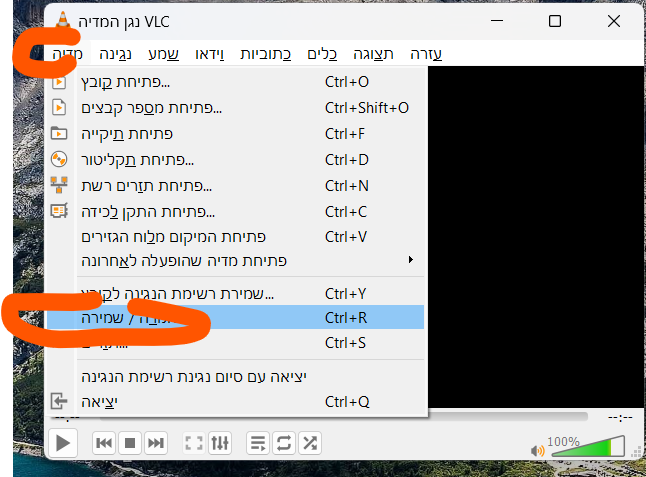Click the black video display area

click(x=536, y=237)
